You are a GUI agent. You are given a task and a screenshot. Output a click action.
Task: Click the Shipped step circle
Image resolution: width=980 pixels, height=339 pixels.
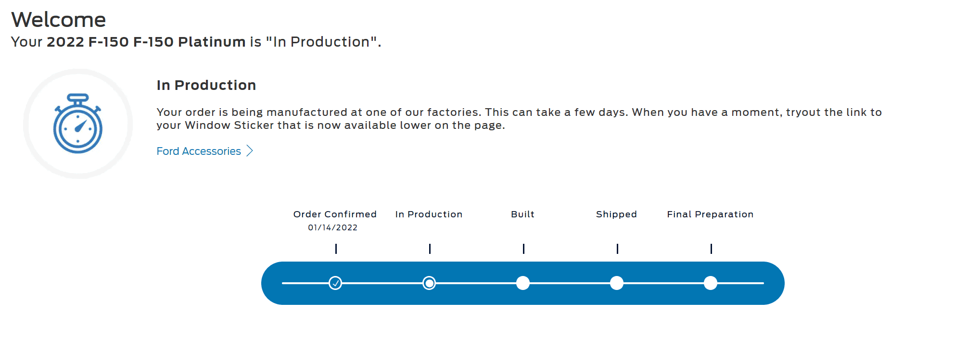tap(617, 283)
